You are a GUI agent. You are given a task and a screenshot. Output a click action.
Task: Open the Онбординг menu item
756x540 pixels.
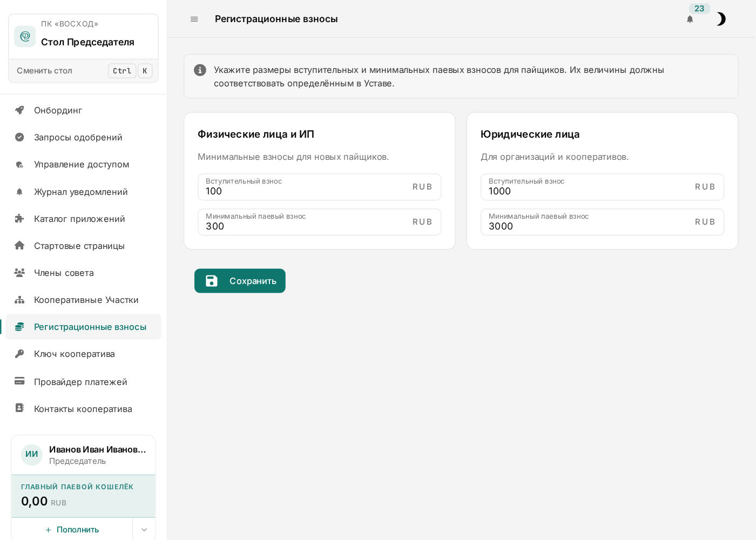tap(83, 110)
